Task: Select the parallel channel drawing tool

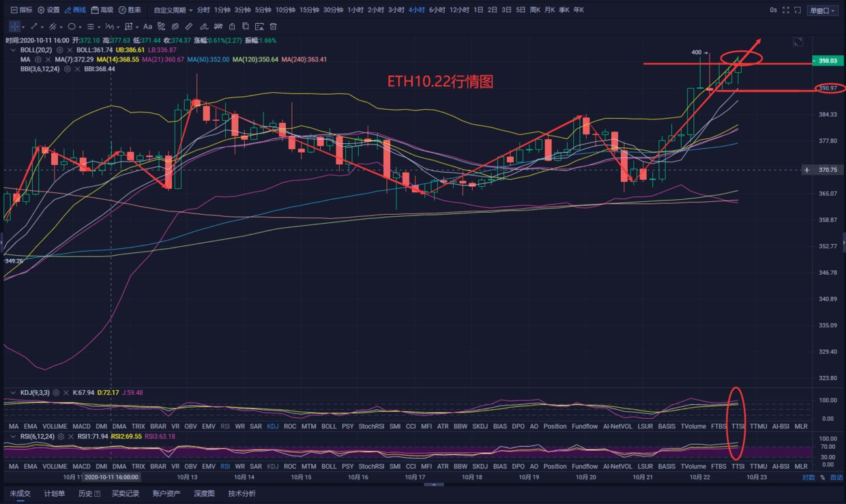Action: click(53, 27)
